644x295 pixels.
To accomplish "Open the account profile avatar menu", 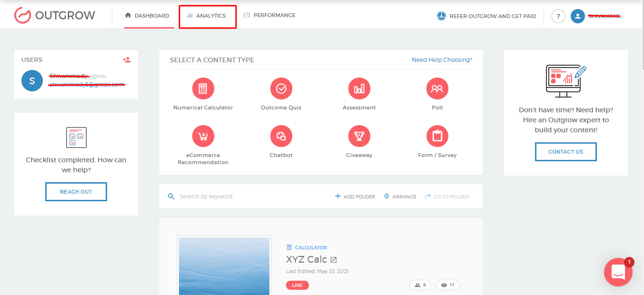I will (577, 16).
